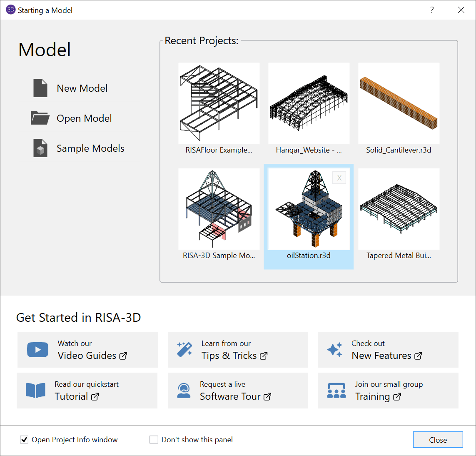Viewport: 476px width, 456px height.
Task: Click the Open Model folder icon
Action: point(40,118)
